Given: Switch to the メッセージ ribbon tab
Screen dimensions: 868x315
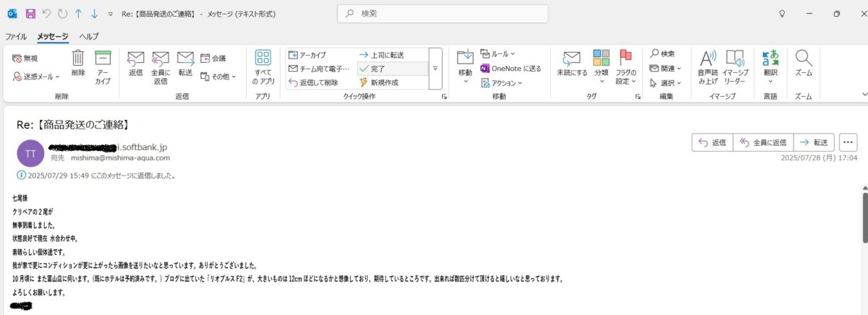Looking at the screenshot, I should [53, 36].
